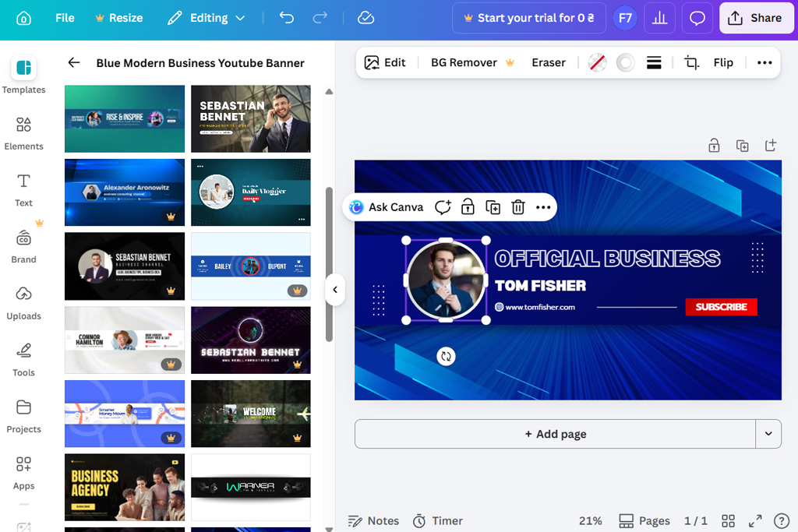Check cloud save status icon

click(x=366, y=19)
